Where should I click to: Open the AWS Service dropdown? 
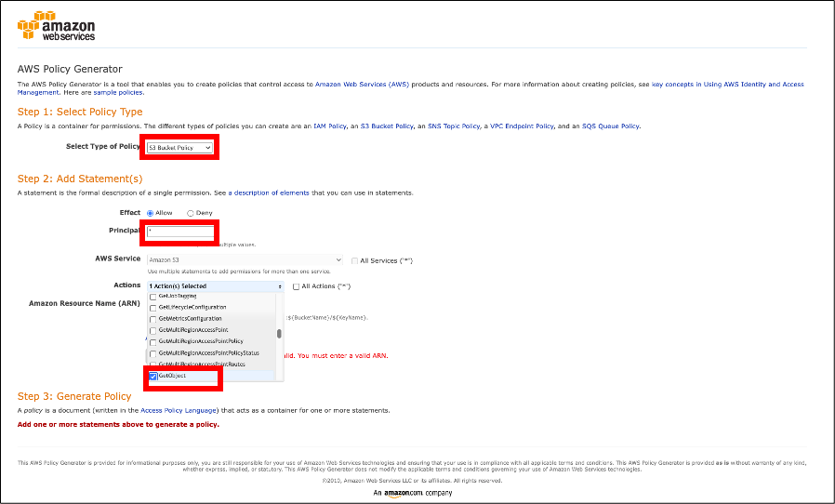[x=245, y=260]
